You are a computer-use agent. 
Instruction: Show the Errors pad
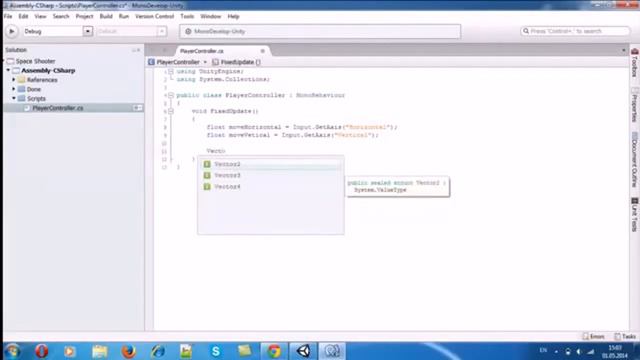[594, 336]
